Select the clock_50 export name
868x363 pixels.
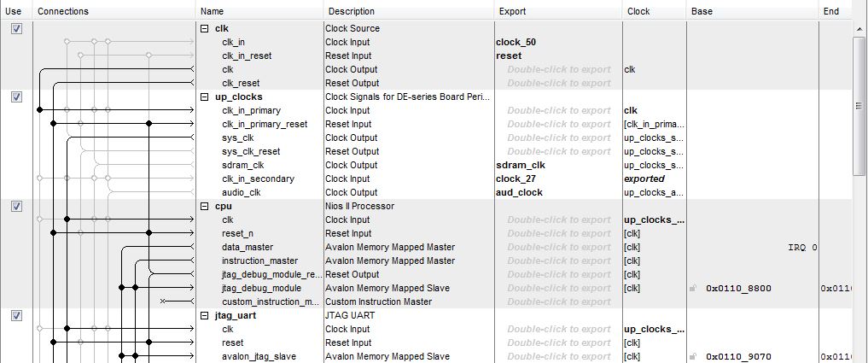click(516, 42)
